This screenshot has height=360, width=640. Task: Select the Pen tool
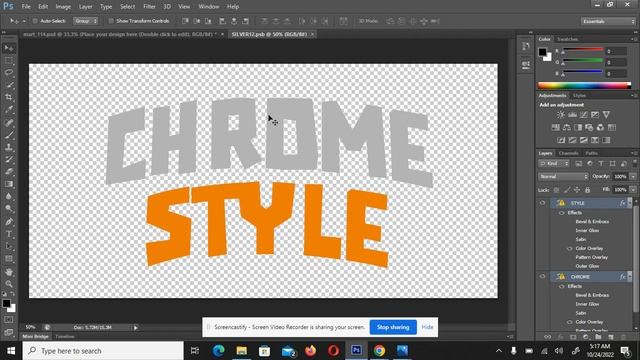(9, 222)
